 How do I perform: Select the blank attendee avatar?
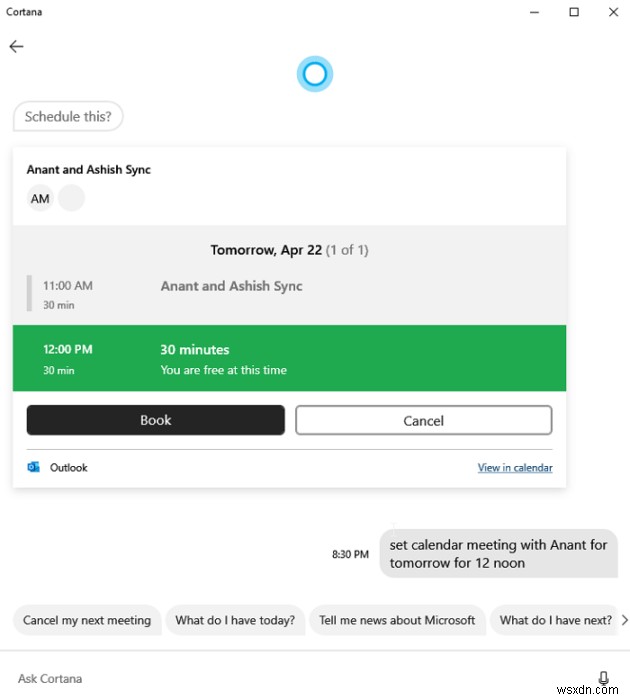[x=71, y=198]
